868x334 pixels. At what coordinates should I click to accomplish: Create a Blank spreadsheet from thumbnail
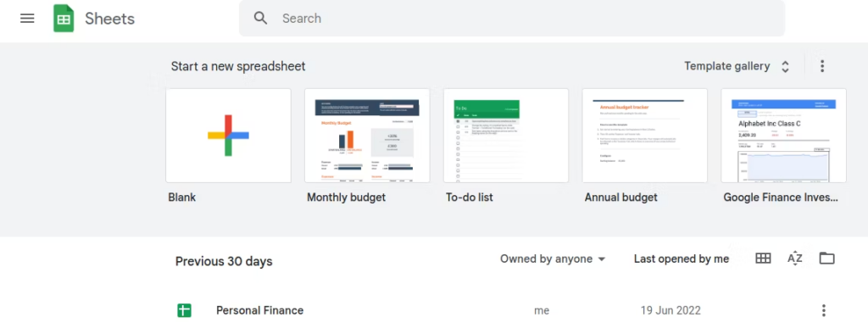pos(229,136)
